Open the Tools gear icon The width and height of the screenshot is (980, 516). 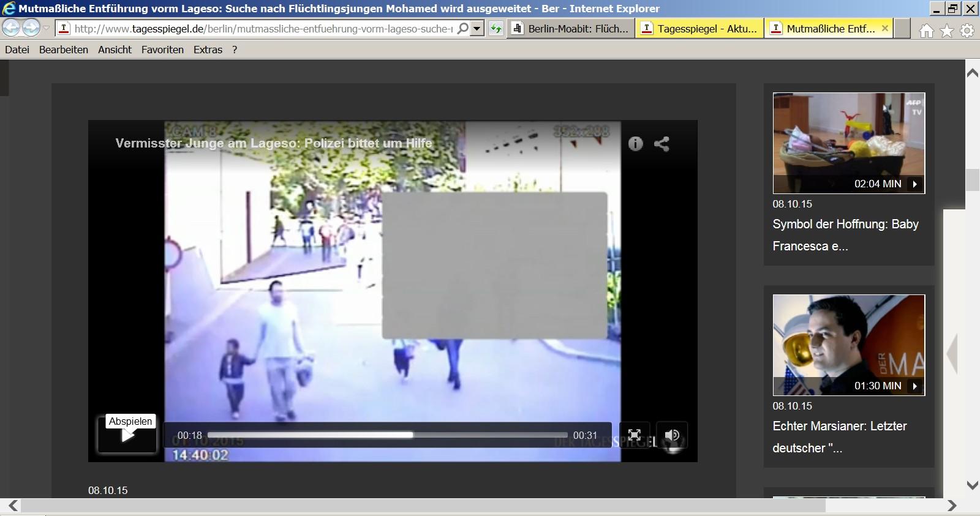click(x=967, y=31)
